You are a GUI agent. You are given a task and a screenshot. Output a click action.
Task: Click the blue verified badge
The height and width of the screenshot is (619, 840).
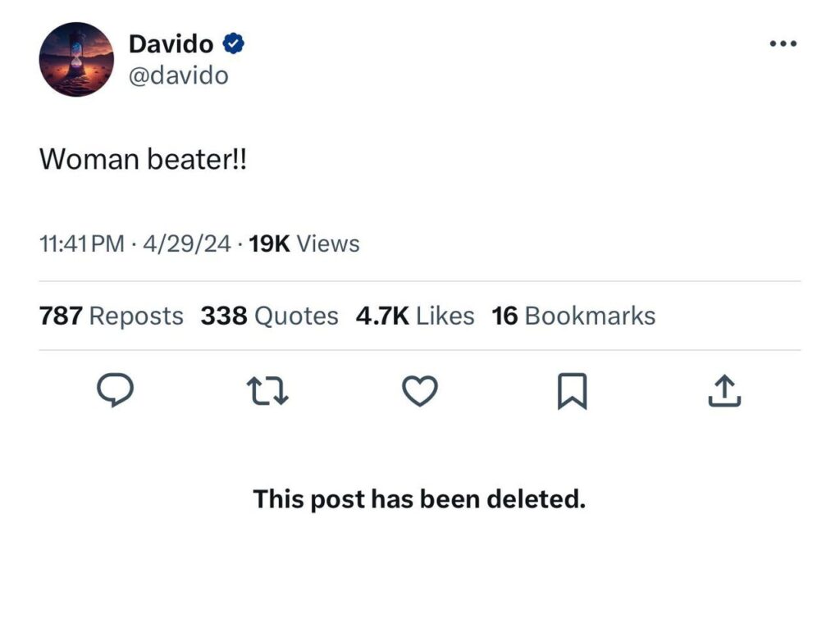pos(233,44)
